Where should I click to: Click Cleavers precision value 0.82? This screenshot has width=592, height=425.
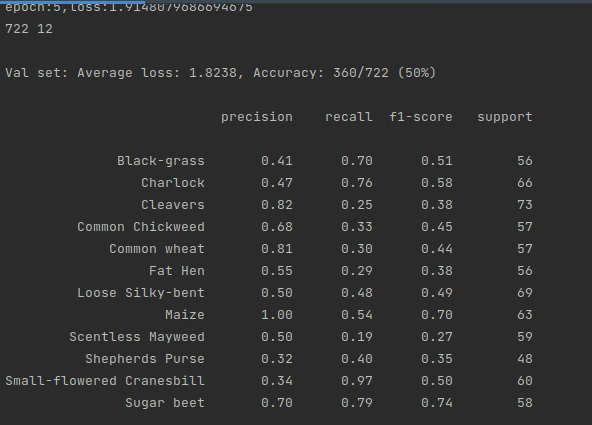[x=277, y=205]
